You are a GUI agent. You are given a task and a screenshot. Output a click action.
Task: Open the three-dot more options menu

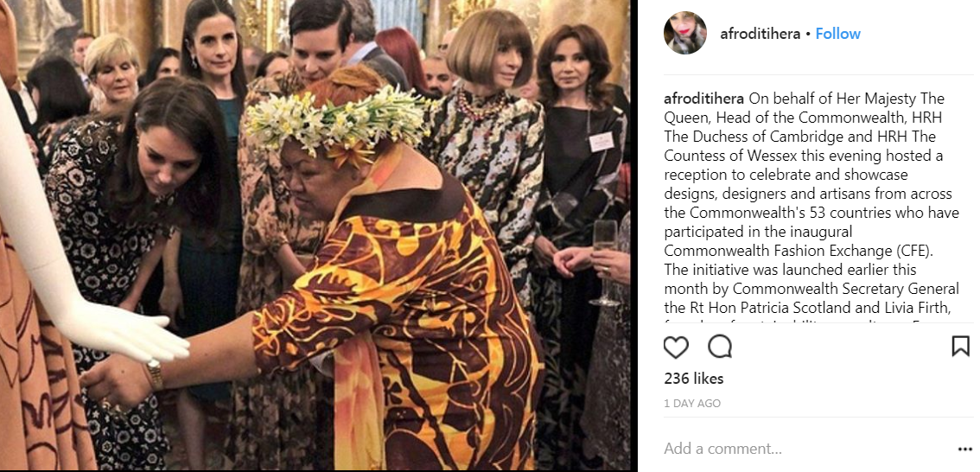[x=965, y=449]
